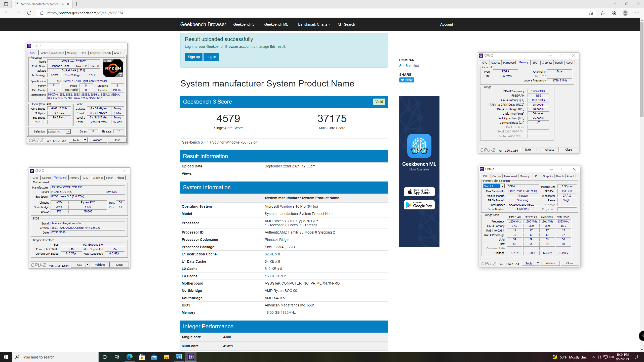Screen dimensions: 644x362
Task: Open the Benchmark Charts dropdown menu
Action: coord(314,24)
